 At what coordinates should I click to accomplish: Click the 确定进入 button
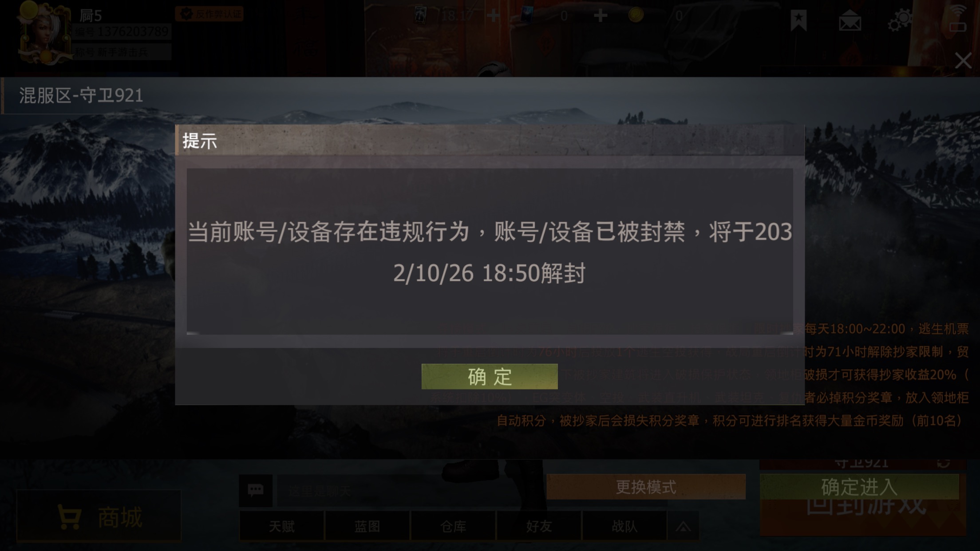click(x=859, y=487)
